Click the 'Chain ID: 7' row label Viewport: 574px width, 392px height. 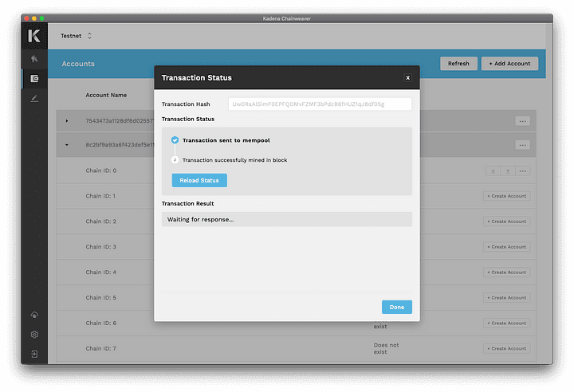[x=101, y=348]
